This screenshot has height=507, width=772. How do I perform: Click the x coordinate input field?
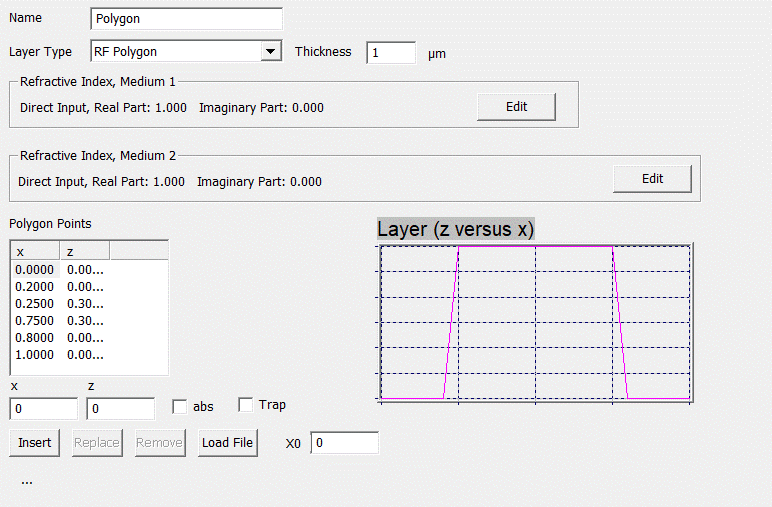[x=43, y=409]
